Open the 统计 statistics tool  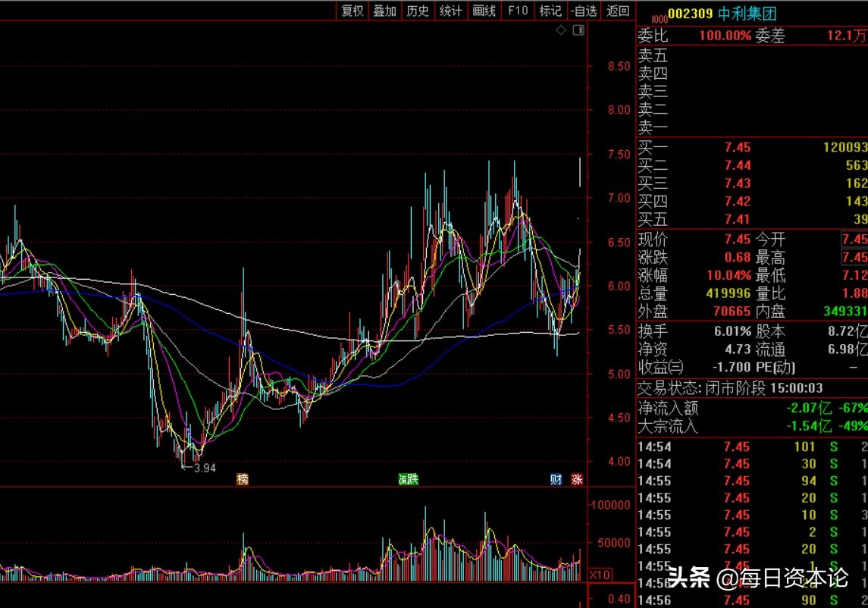point(451,11)
